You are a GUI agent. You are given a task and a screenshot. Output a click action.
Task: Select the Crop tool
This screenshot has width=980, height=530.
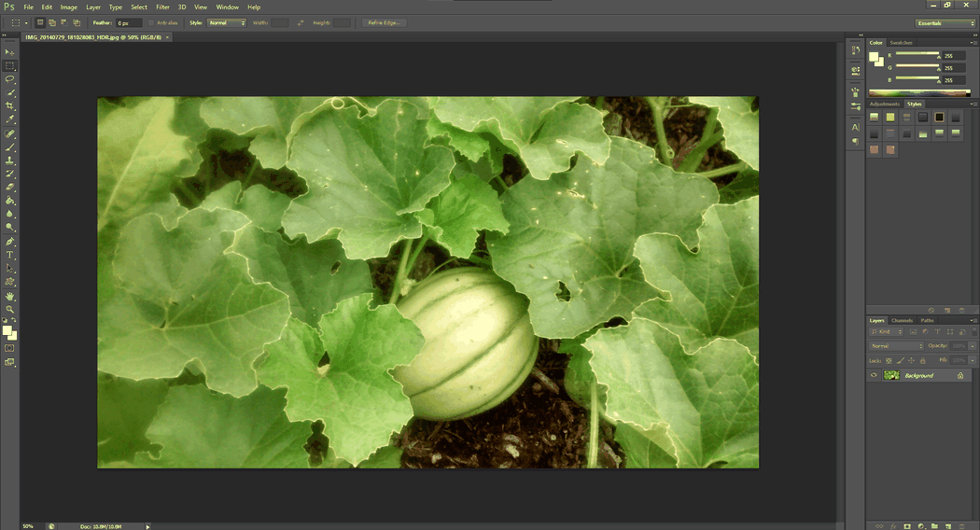[x=10, y=106]
